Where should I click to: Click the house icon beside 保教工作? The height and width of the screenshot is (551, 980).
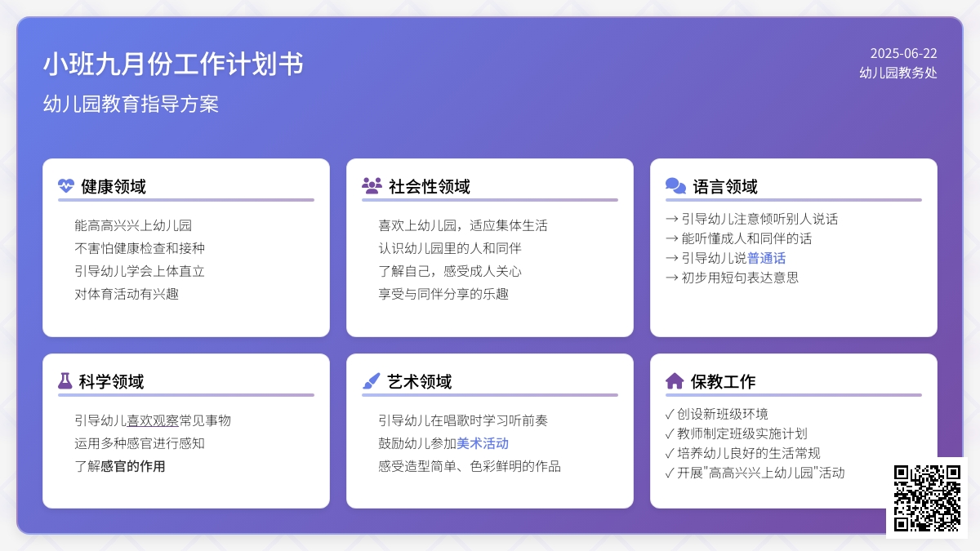(x=675, y=381)
